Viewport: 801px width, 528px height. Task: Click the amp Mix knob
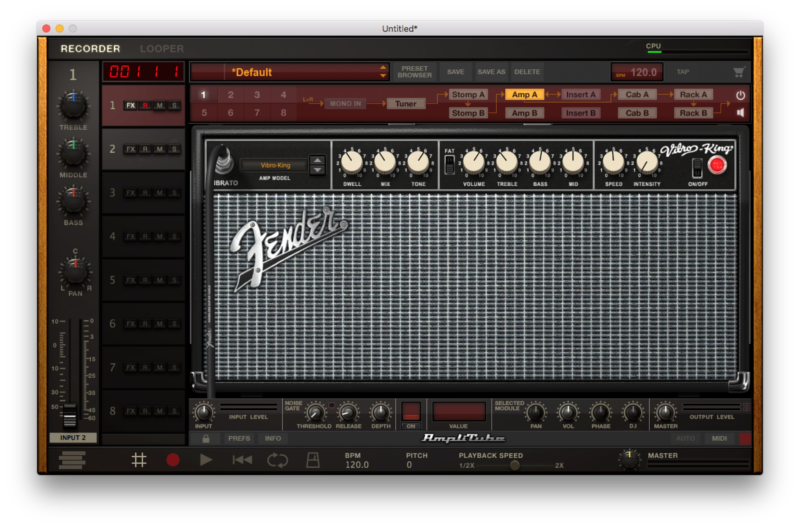pyautogui.click(x=385, y=162)
